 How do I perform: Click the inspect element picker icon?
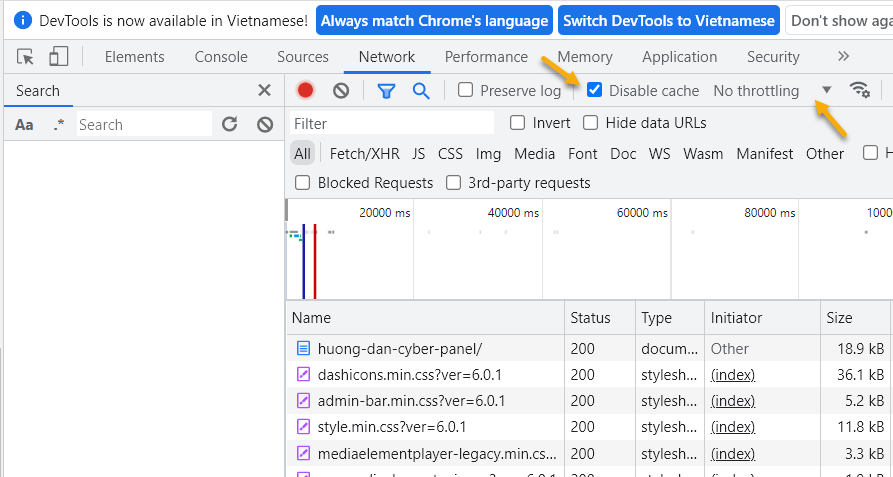tap(26, 57)
